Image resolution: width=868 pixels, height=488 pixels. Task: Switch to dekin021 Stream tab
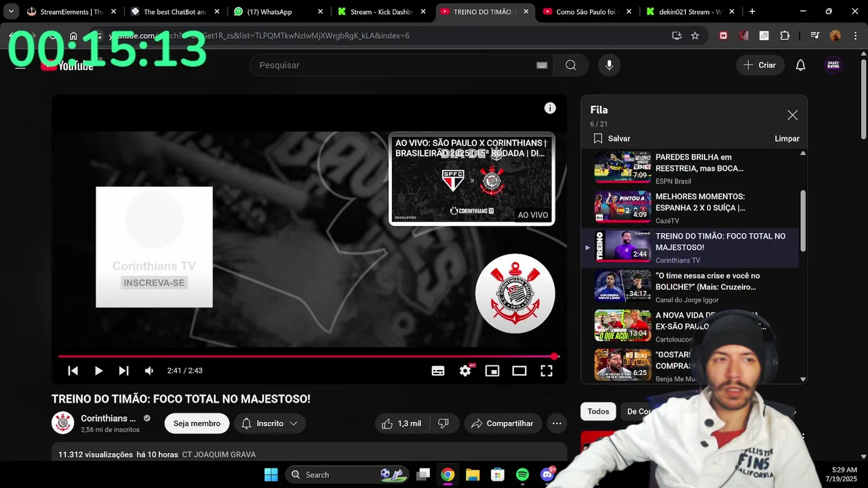(x=690, y=12)
